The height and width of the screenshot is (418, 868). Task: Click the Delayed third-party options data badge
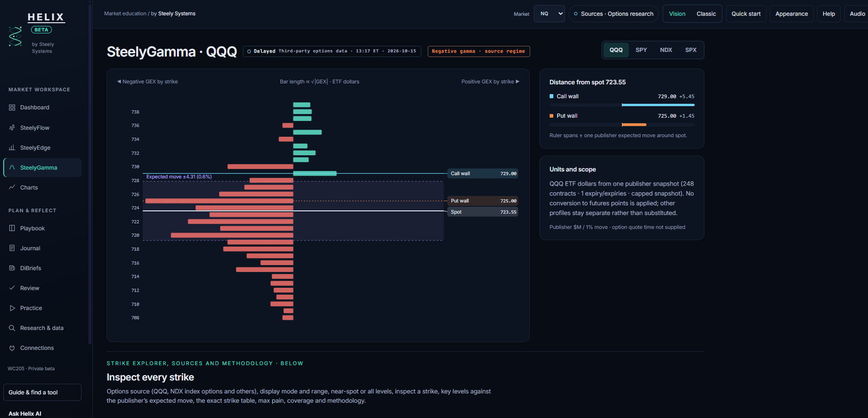point(332,51)
